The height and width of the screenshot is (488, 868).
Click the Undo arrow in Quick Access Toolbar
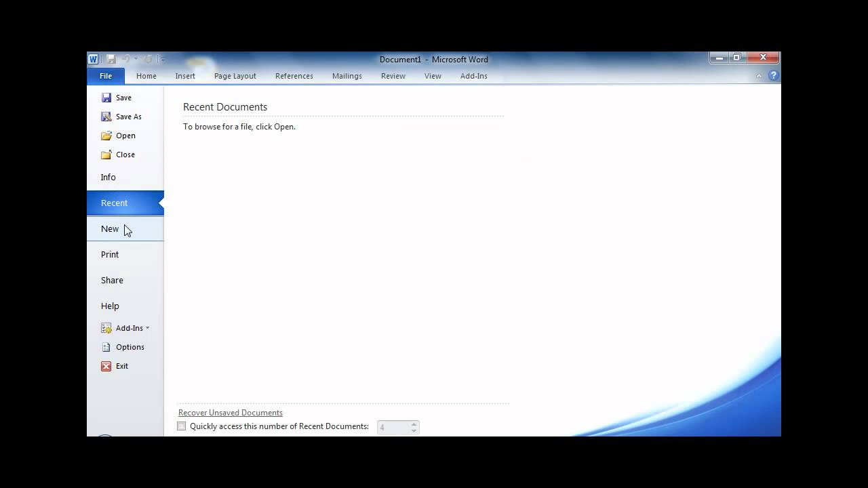[125, 59]
